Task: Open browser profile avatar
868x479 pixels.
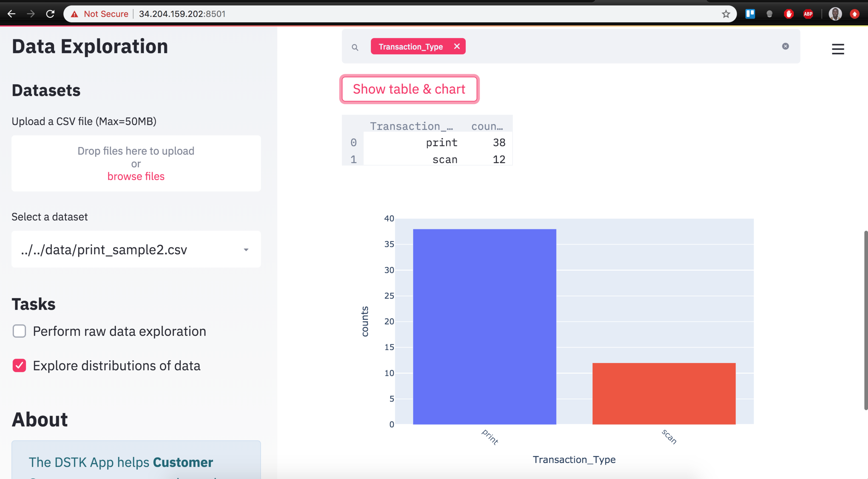Action: (835, 14)
